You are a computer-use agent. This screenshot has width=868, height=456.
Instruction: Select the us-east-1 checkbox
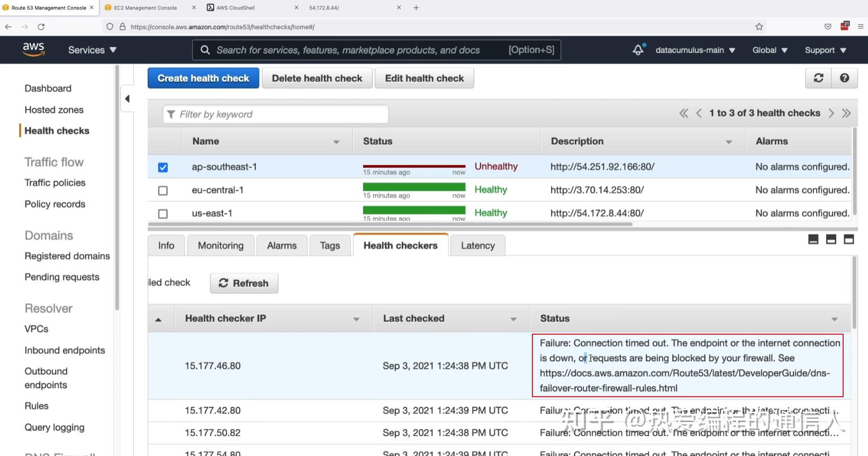163,214
